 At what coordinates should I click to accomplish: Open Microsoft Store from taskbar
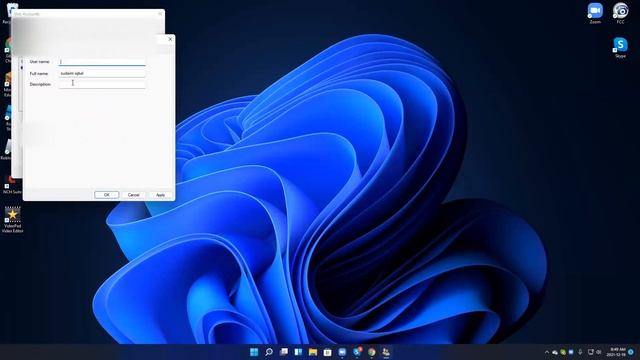[x=327, y=352]
